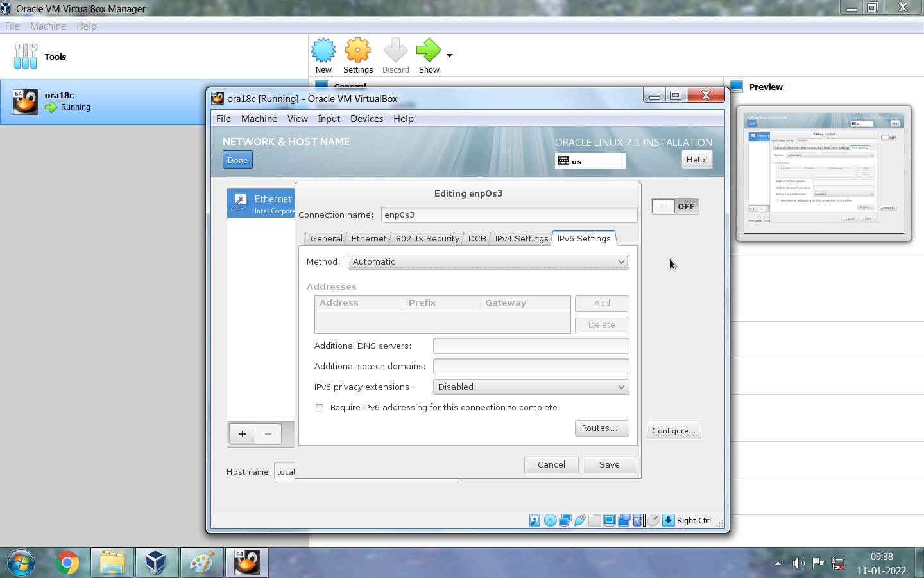Select the IPv6 Settings tab
The width and height of the screenshot is (924, 578).
(584, 238)
